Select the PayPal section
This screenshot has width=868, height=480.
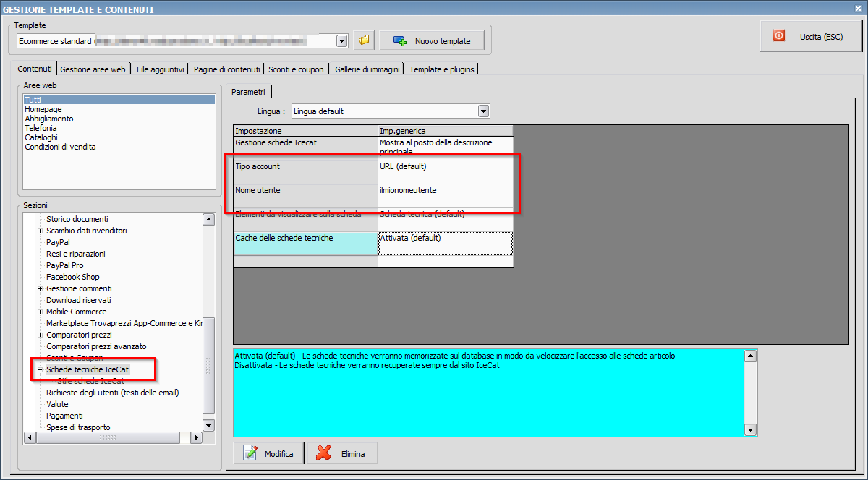[58, 242]
